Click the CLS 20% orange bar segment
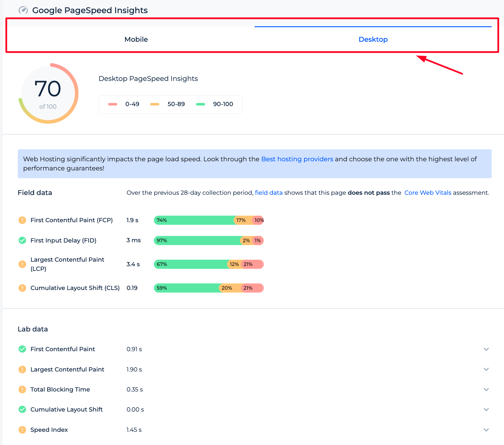The height and width of the screenshot is (445, 504). [230, 288]
